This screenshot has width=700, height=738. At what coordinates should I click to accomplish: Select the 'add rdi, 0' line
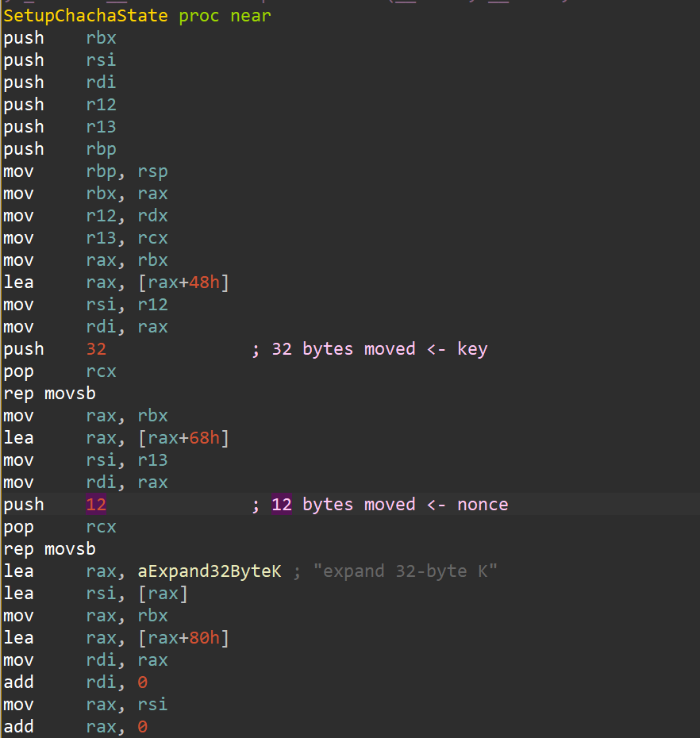click(75, 682)
